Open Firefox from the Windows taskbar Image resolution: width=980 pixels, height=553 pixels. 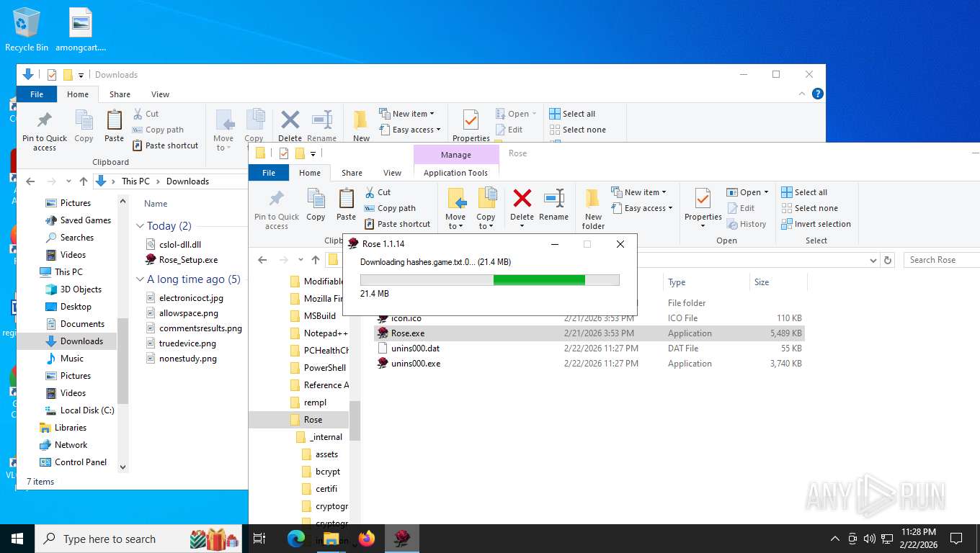coord(367,539)
